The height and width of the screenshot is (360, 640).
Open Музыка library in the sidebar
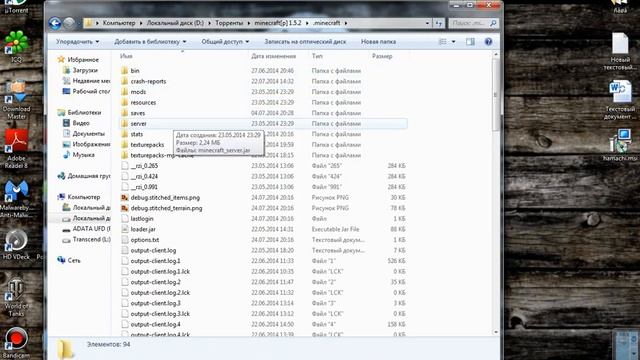(83, 155)
